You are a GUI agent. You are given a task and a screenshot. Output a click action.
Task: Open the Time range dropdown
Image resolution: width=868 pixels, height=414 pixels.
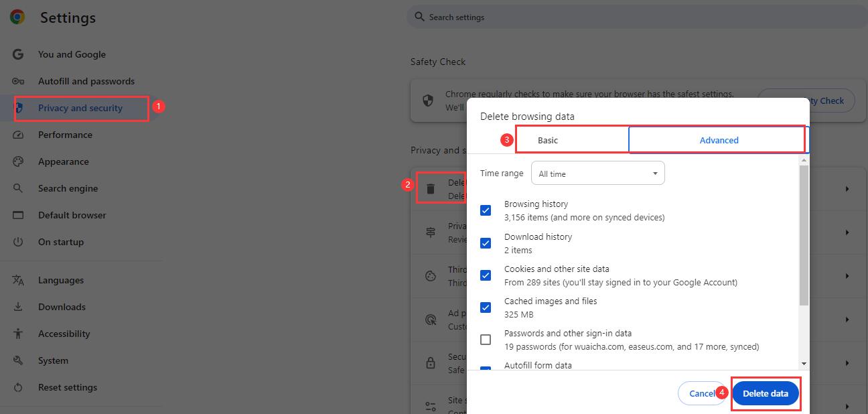(x=597, y=174)
